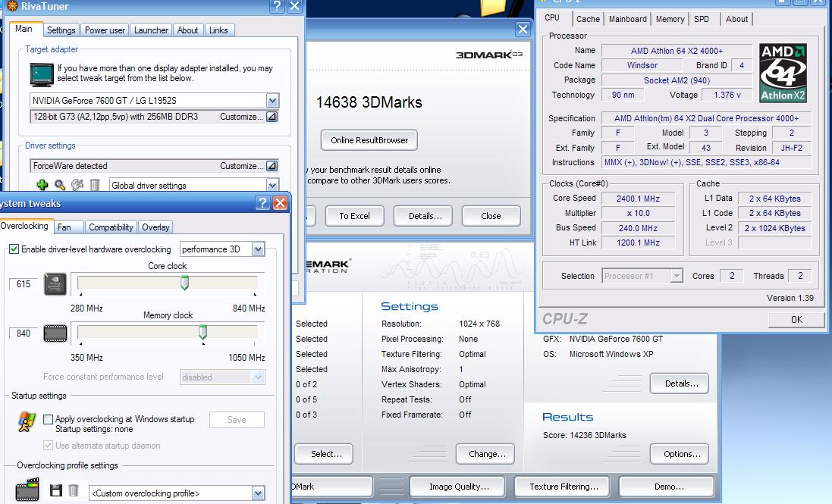Click magnifier icon in Driver settings
Image resolution: width=832 pixels, height=504 pixels.
coord(60,185)
